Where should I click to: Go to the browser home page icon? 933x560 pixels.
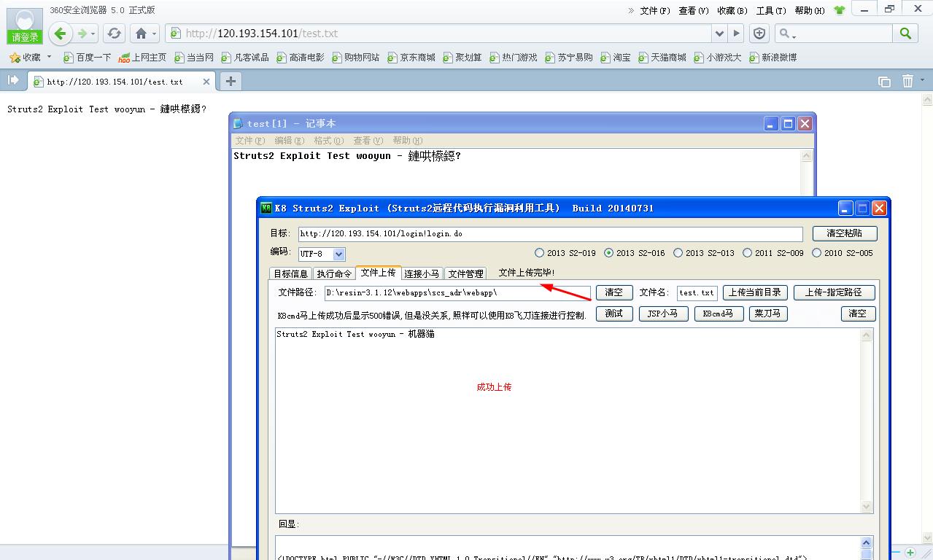coord(141,34)
